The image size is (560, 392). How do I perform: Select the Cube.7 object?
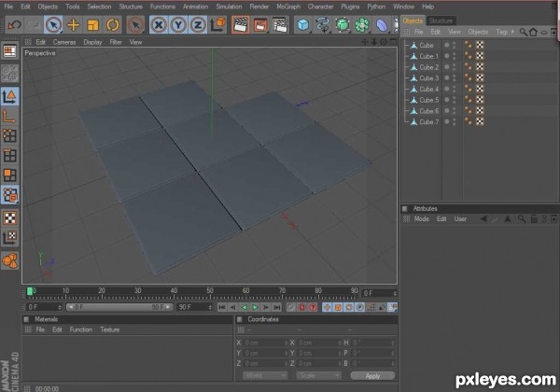click(x=429, y=122)
